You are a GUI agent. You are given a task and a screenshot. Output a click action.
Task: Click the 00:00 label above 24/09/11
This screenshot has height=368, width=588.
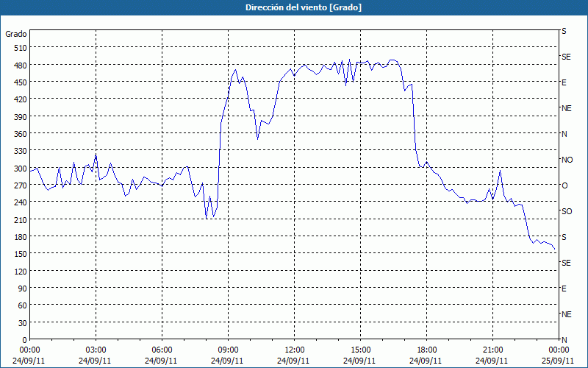pos(29,350)
